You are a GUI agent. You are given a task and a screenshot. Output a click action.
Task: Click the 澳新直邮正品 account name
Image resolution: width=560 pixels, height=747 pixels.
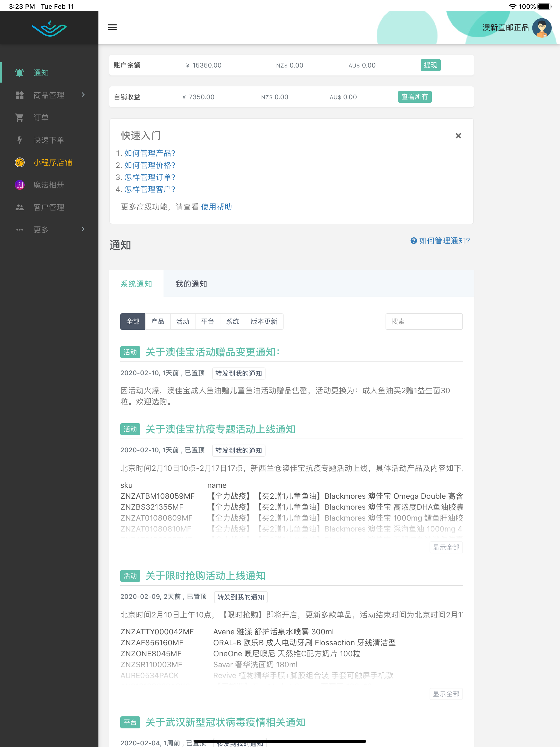pos(505,27)
